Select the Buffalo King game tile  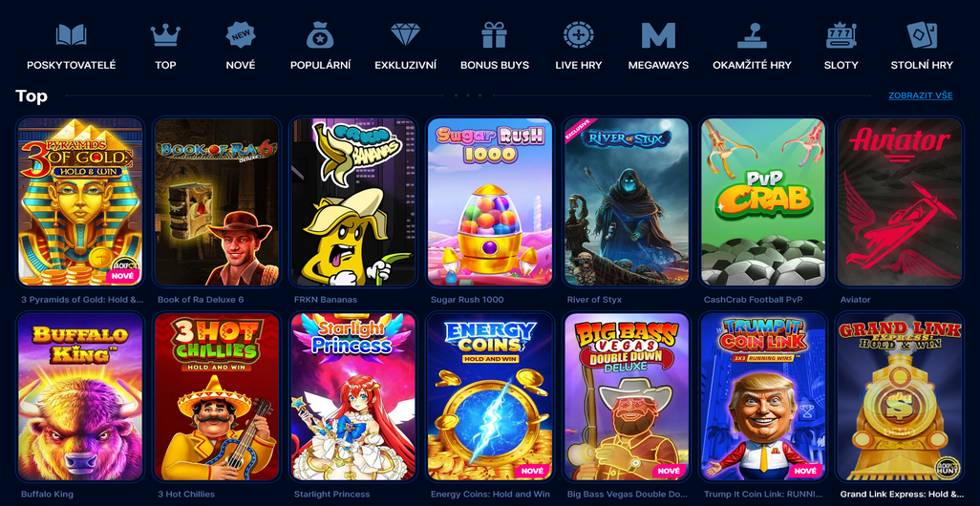click(x=80, y=396)
